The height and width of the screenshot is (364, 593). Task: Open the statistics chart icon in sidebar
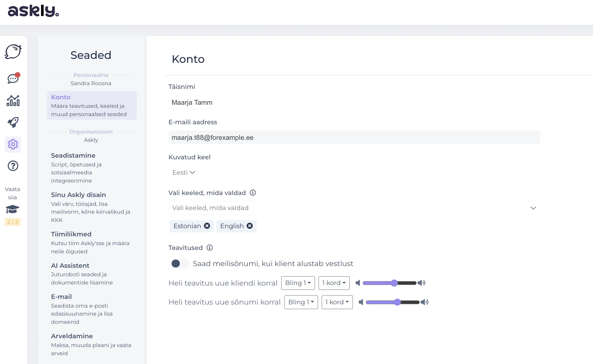tap(13, 101)
